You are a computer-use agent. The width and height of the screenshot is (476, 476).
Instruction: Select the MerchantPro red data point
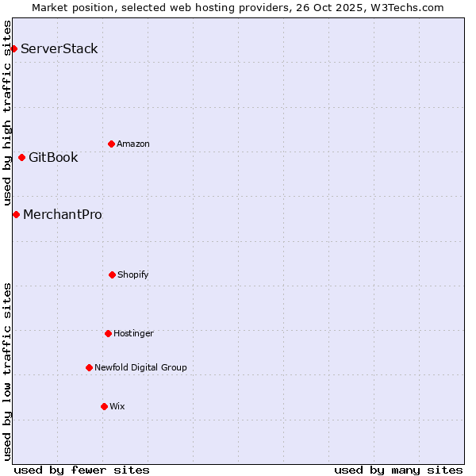click(16, 214)
